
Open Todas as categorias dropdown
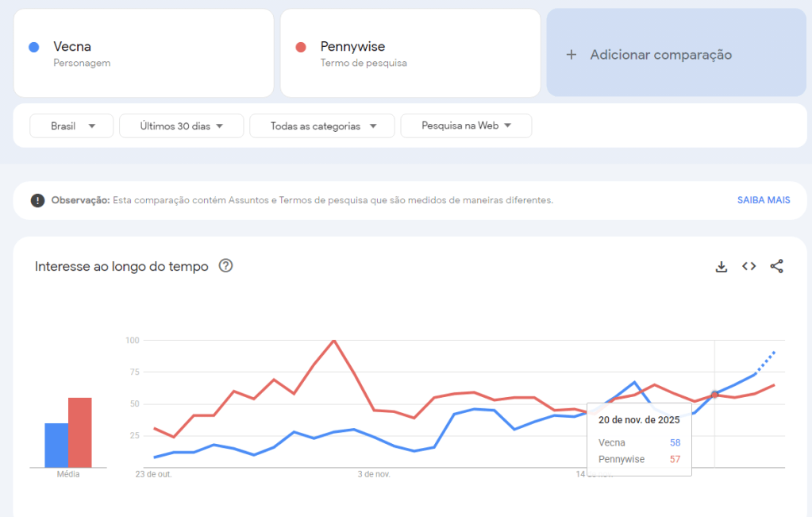pos(321,125)
